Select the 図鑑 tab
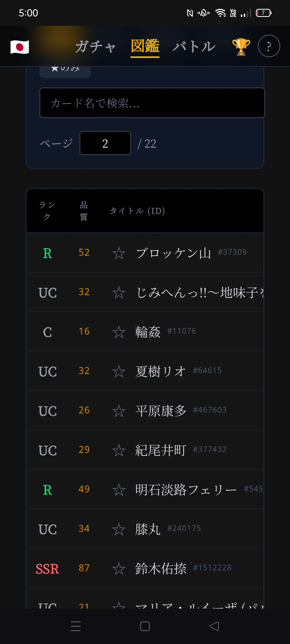 (x=145, y=46)
